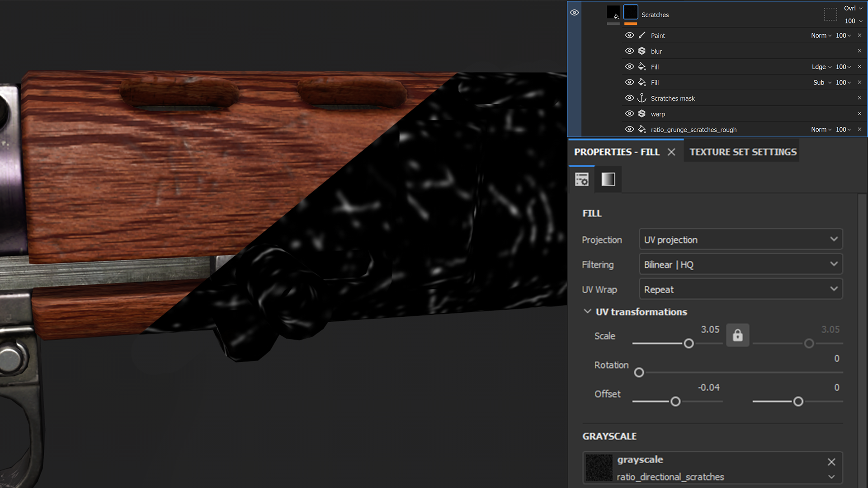Toggle visibility of the Paint effect
868x488 pixels.
tap(629, 35)
